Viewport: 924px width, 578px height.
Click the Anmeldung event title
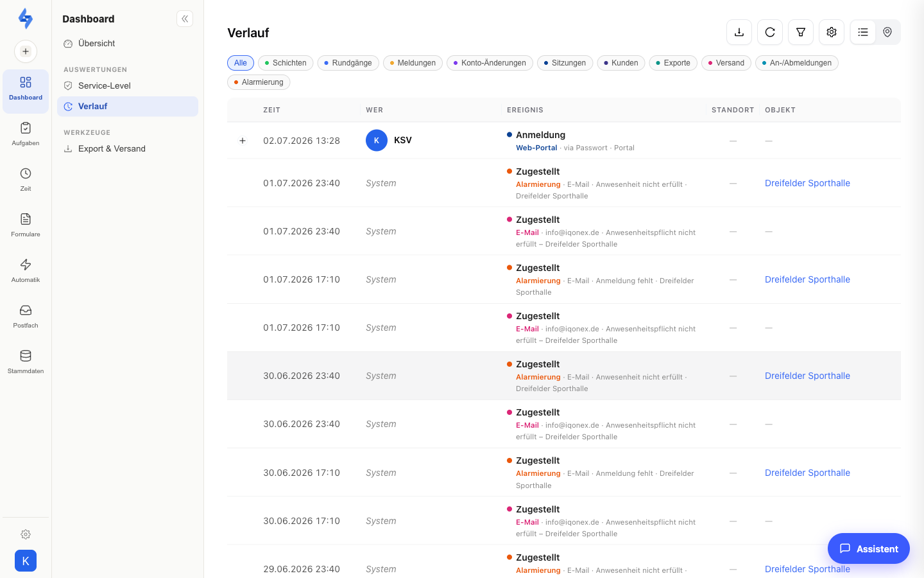point(541,135)
